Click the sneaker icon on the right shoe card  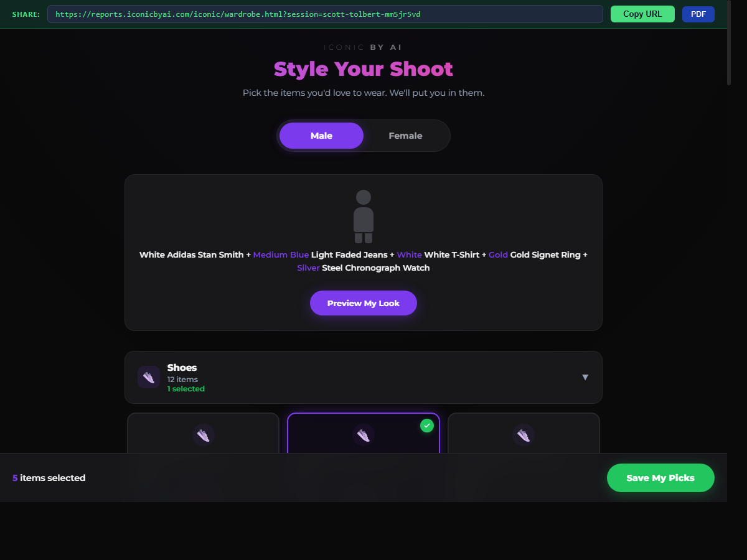coord(524,435)
